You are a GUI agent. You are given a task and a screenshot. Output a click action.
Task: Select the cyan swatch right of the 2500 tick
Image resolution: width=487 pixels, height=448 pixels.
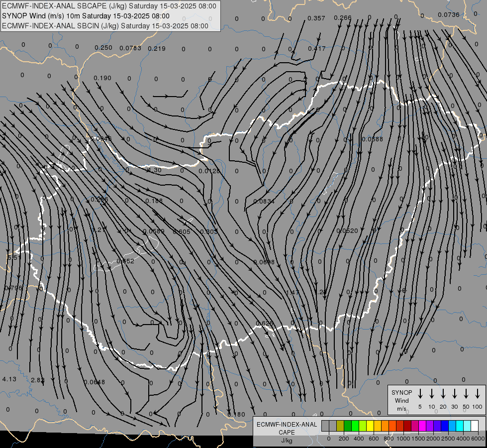pyautogui.click(x=460, y=426)
